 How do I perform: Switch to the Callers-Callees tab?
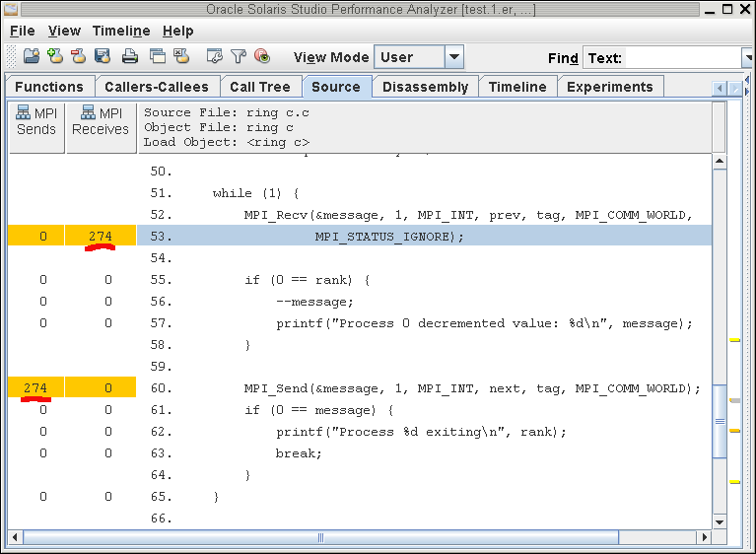pos(157,87)
